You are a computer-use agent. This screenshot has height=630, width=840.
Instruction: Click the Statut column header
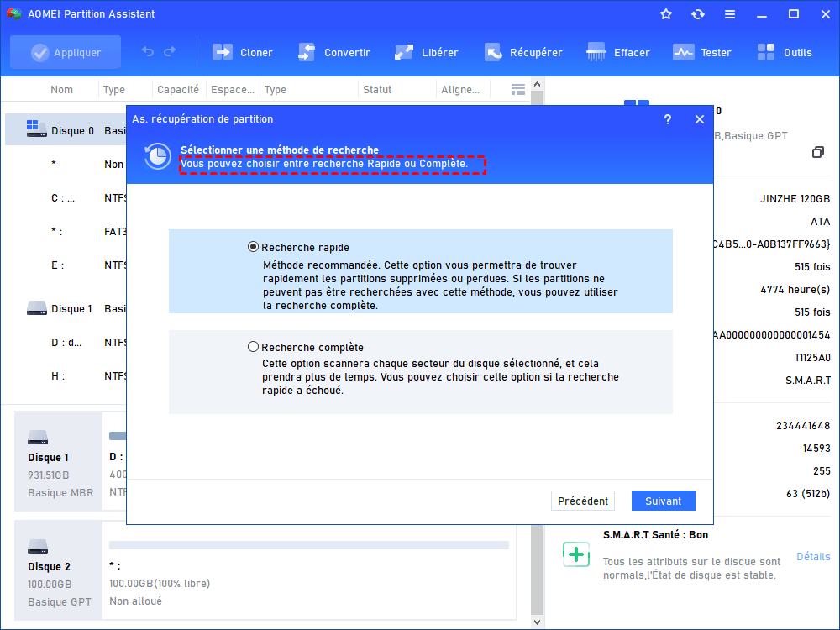(x=377, y=90)
